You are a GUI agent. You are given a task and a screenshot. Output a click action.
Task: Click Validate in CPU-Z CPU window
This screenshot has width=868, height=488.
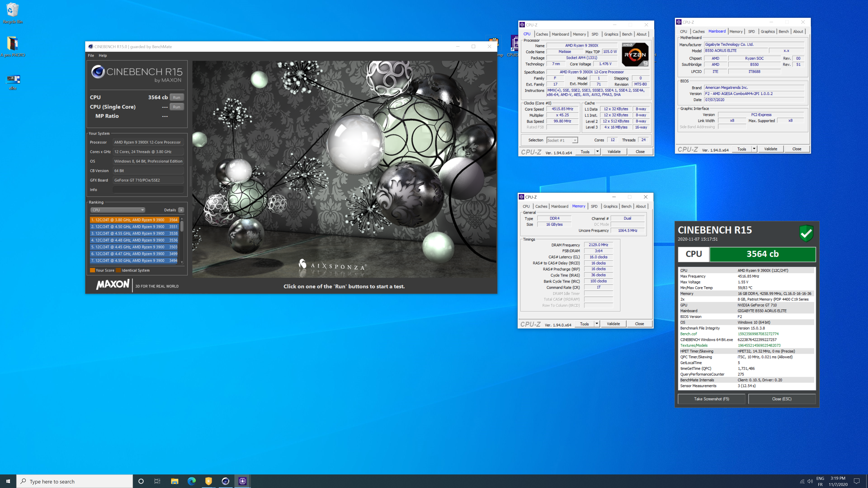coord(614,152)
